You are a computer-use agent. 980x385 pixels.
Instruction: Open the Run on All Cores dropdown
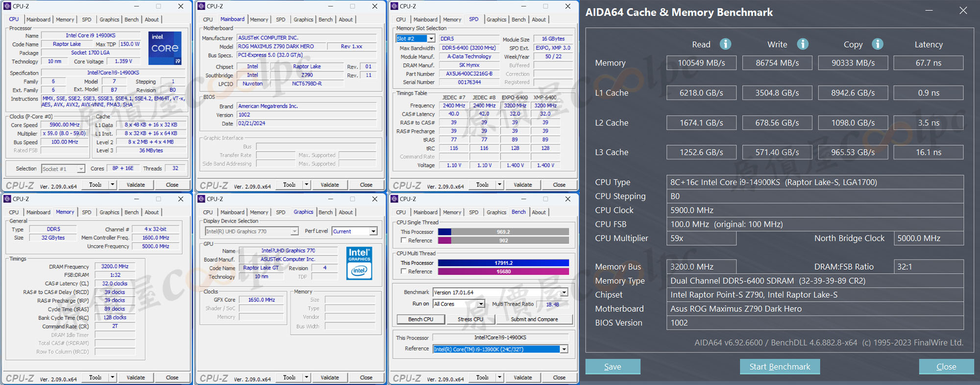coord(481,304)
